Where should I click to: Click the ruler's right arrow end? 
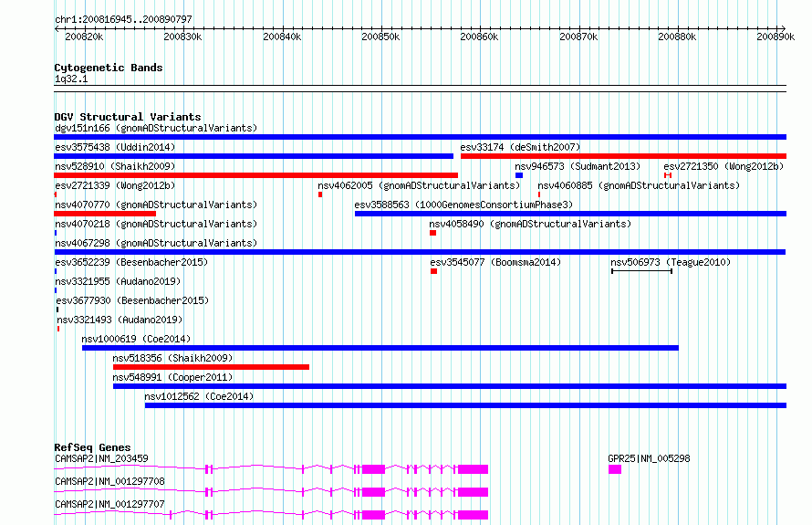pos(783,28)
